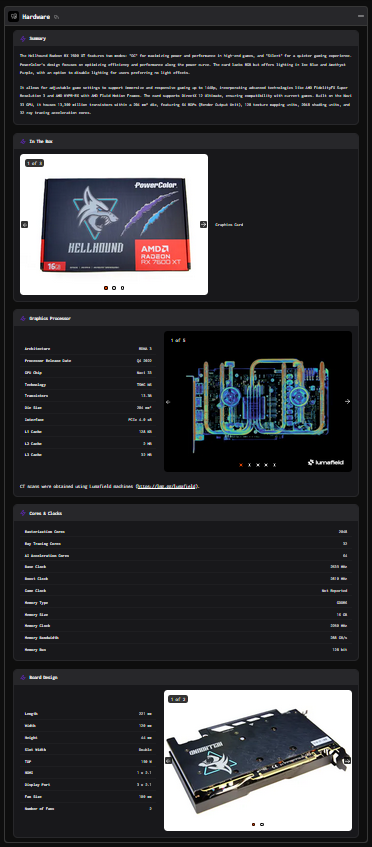372x847 pixels.
Task: Show next Board Design photo
Action: pyautogui.click(x=347, y=760)
